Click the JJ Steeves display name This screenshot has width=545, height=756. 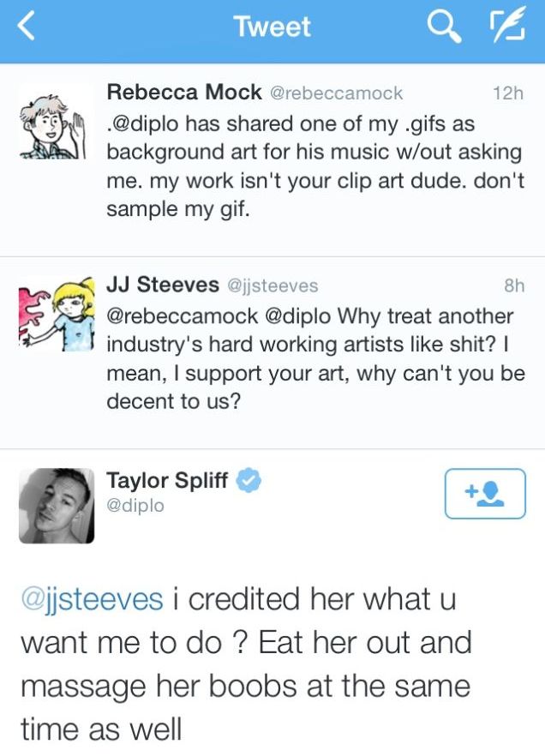click(163, 285)
